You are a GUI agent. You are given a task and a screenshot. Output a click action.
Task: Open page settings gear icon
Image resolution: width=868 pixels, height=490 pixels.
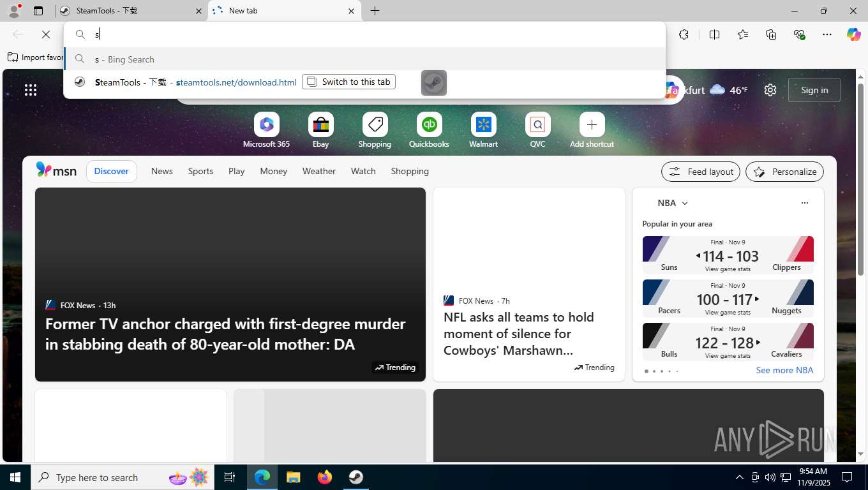770,90
